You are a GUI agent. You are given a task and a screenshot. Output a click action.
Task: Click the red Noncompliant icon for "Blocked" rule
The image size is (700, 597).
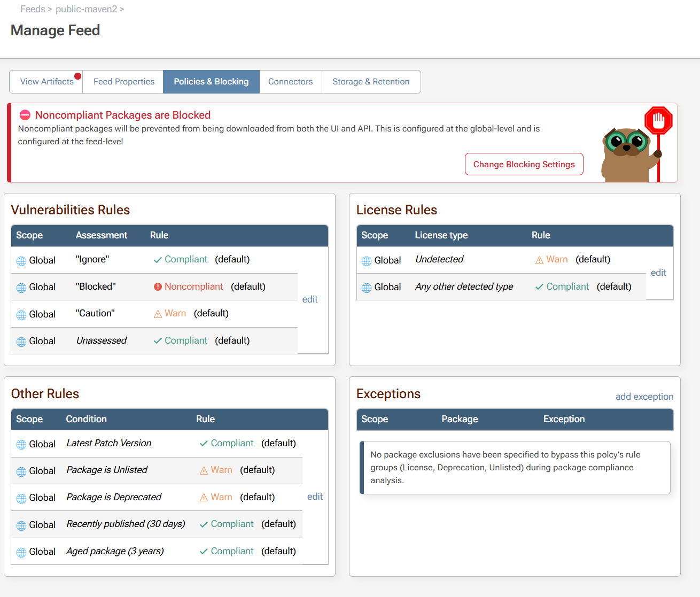click(158, 287)
